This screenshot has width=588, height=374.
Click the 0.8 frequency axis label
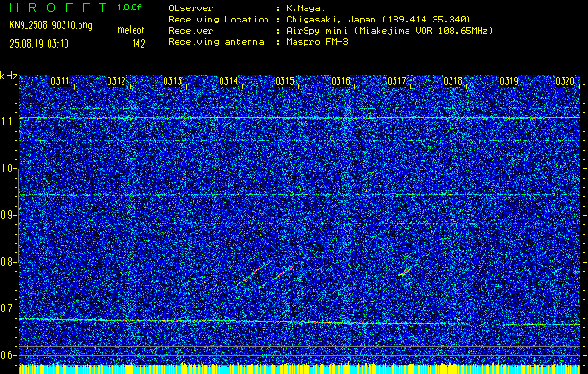click(x=8, y=262)
